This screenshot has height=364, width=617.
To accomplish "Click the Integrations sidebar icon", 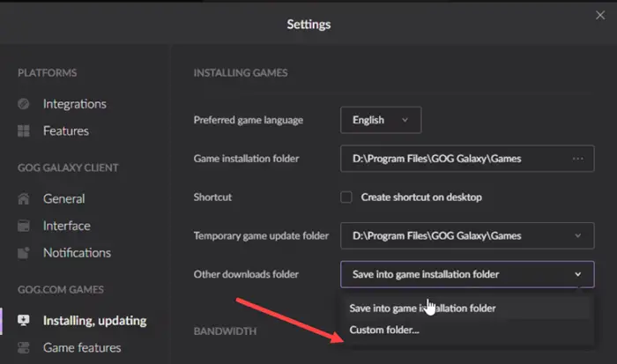I will click(24, 104).
